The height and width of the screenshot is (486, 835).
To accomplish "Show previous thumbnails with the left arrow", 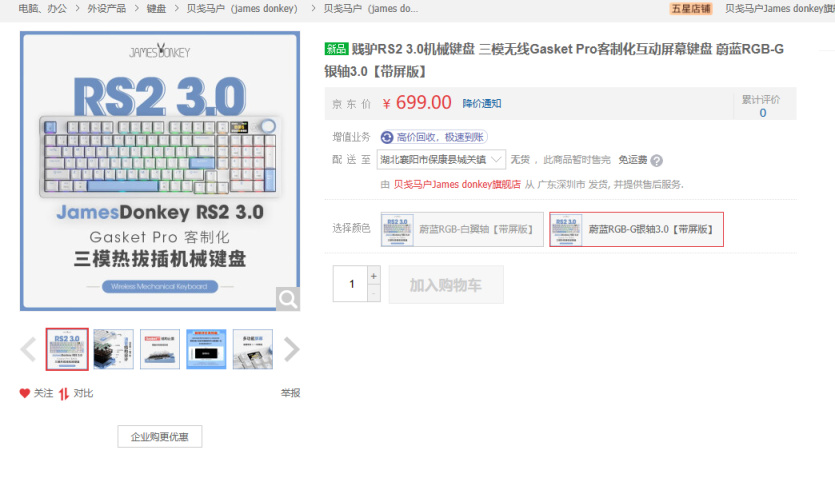I will [28, 350].
